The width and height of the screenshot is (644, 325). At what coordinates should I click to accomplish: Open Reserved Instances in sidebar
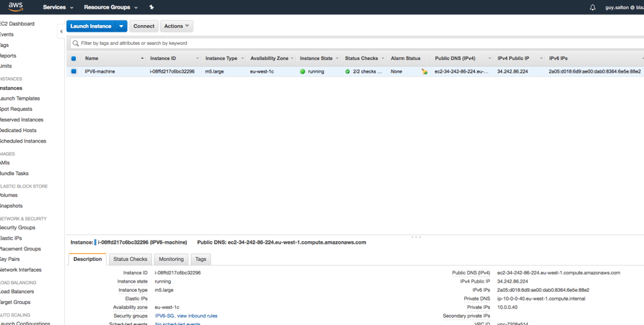21,120
